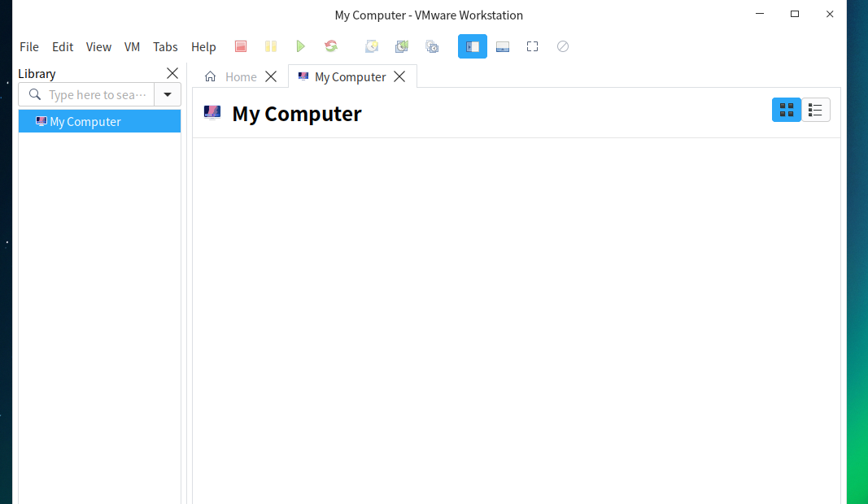Click the Restart guest icon
This screenshot has height=504, width=868.
(x=331, y=46)
